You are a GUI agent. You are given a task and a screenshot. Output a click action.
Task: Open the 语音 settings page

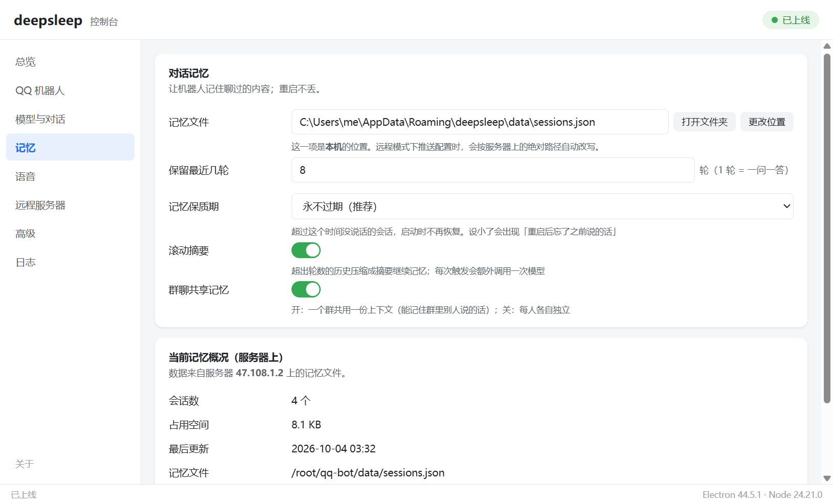pyautogui.click(x=70, y=176)
